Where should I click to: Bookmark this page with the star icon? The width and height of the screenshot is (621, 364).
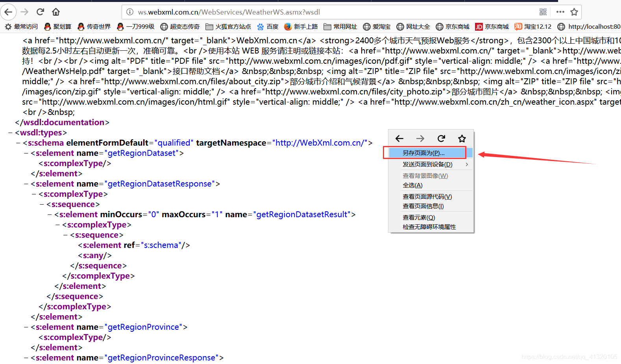click(x=574, y=12)
